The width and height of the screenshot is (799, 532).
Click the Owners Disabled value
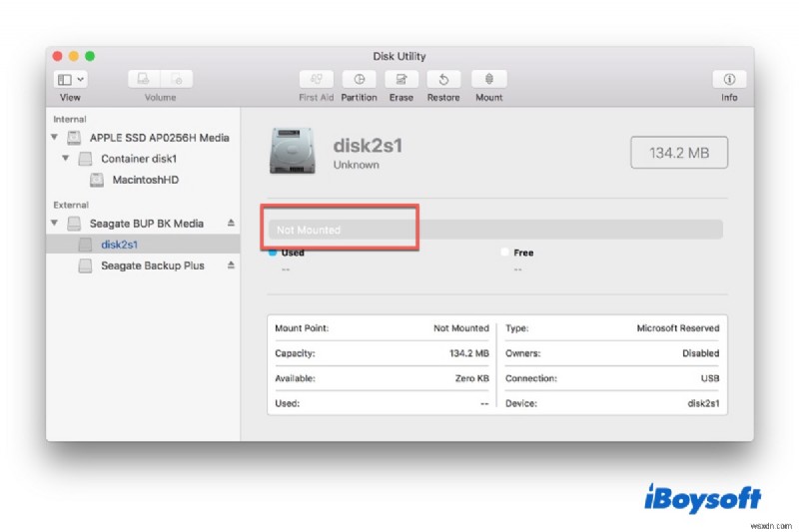click(701, 353)
